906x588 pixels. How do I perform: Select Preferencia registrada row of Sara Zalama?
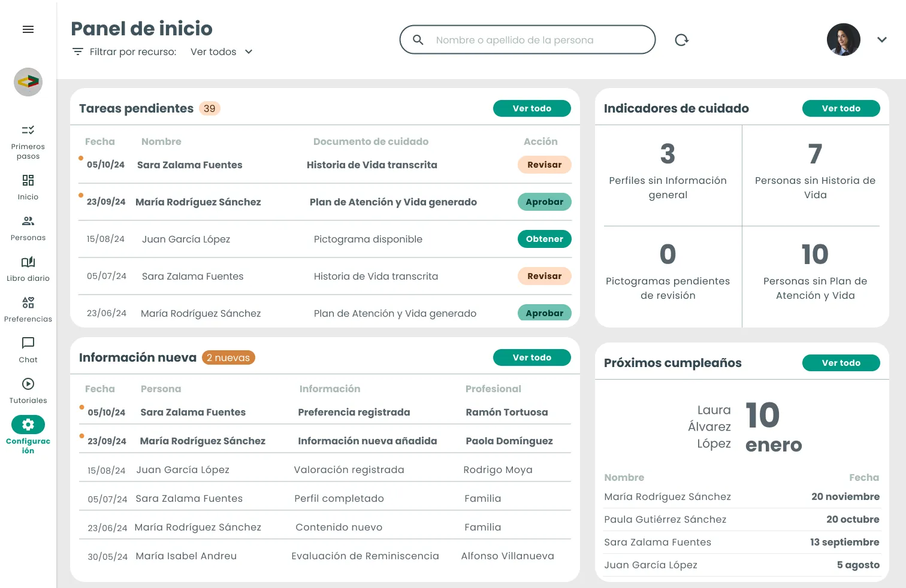click(x=325, y=412)
